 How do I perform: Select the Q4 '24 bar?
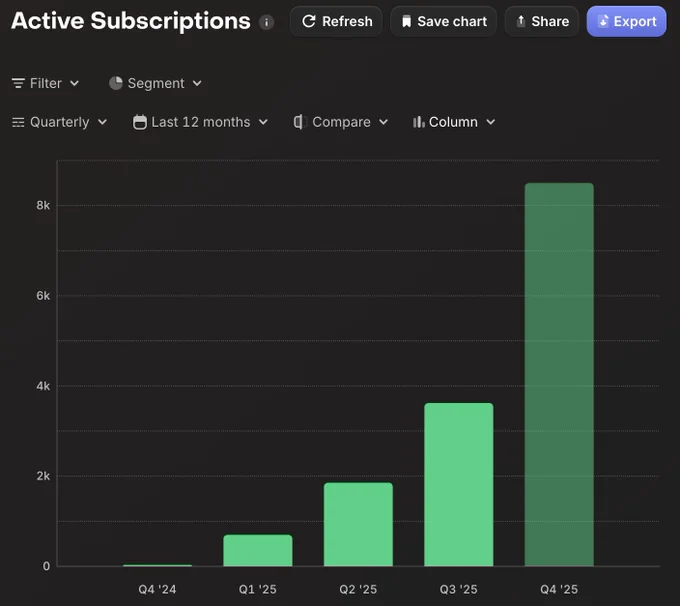coord(157,565)
